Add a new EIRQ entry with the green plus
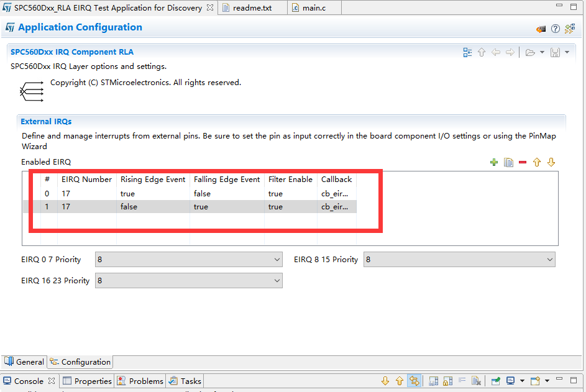This screenshot has width=586, height=392. [493, 162]
